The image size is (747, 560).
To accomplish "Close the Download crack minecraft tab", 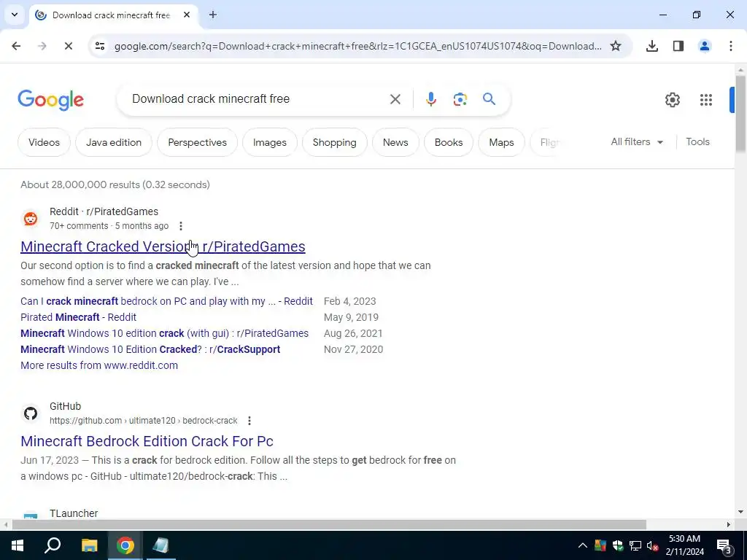I will click(x=187, y=15).
